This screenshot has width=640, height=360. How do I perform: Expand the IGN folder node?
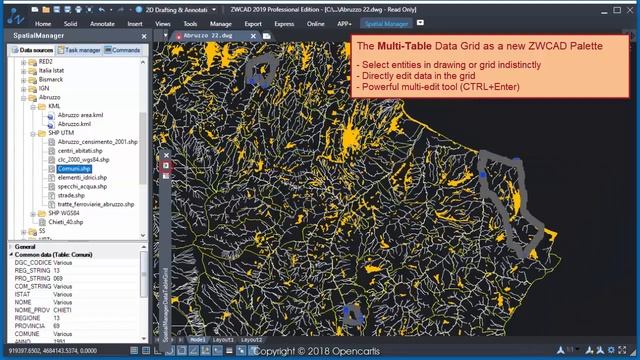pos(24,89)
